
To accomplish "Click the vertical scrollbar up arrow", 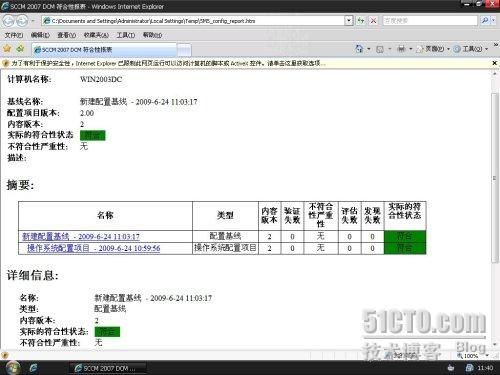I will pos(495,73).
